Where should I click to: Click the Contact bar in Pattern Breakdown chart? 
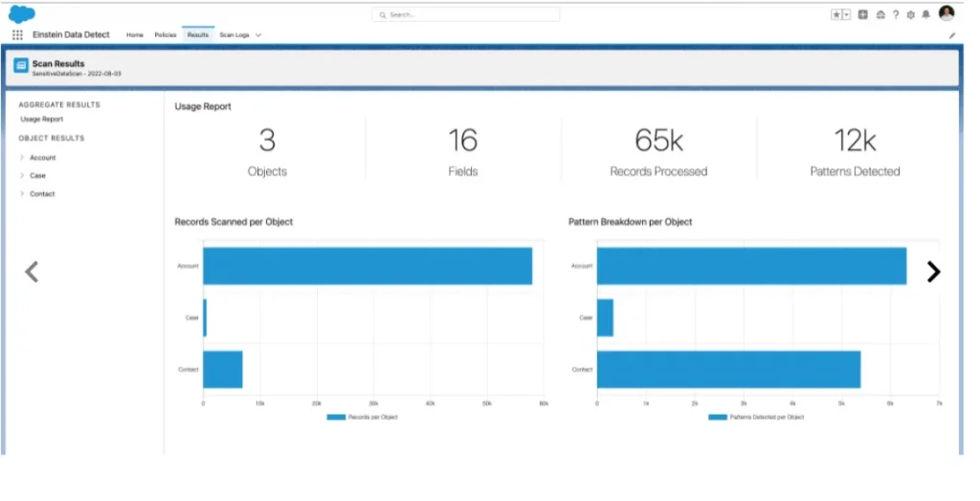coord(728,370)
